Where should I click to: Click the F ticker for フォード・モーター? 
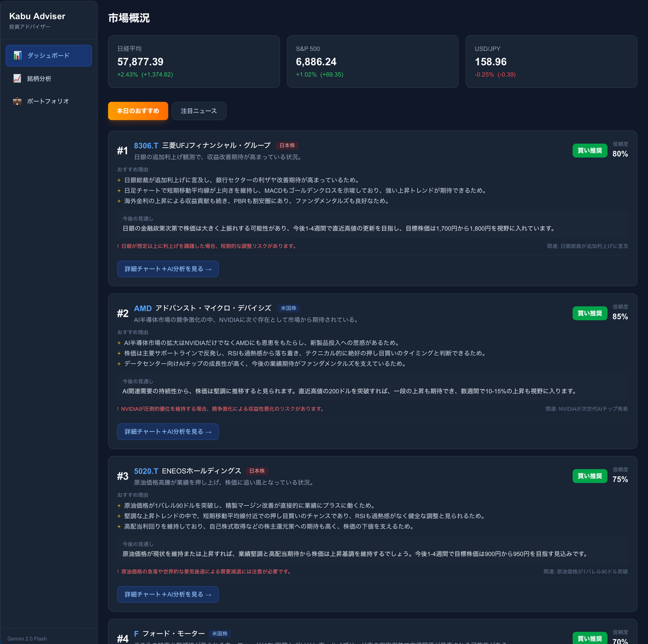coord(136,634)
